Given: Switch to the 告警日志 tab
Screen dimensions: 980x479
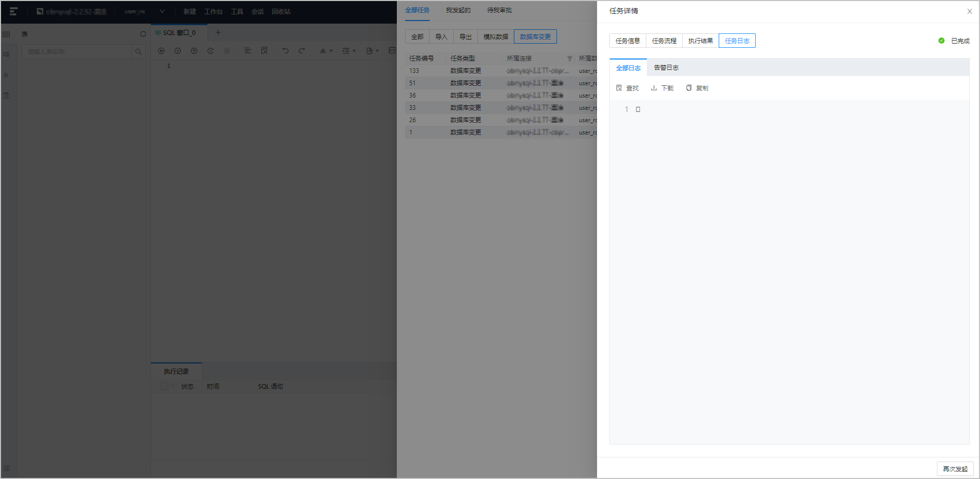Looking at the screenshot, I should tap(666, 68).
